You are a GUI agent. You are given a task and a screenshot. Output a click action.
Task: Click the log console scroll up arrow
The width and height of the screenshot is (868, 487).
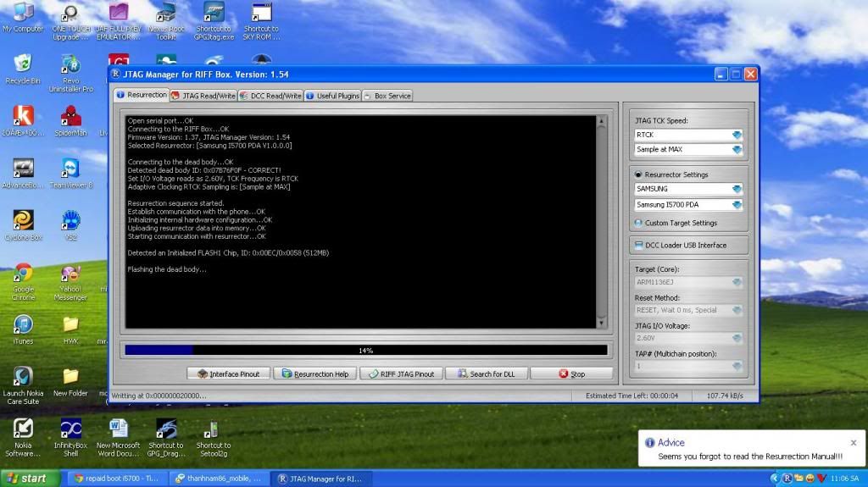tap(601, 120)
